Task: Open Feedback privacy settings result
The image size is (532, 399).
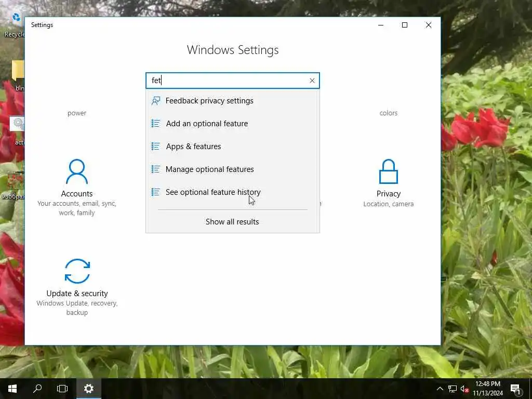Action: 232,101
